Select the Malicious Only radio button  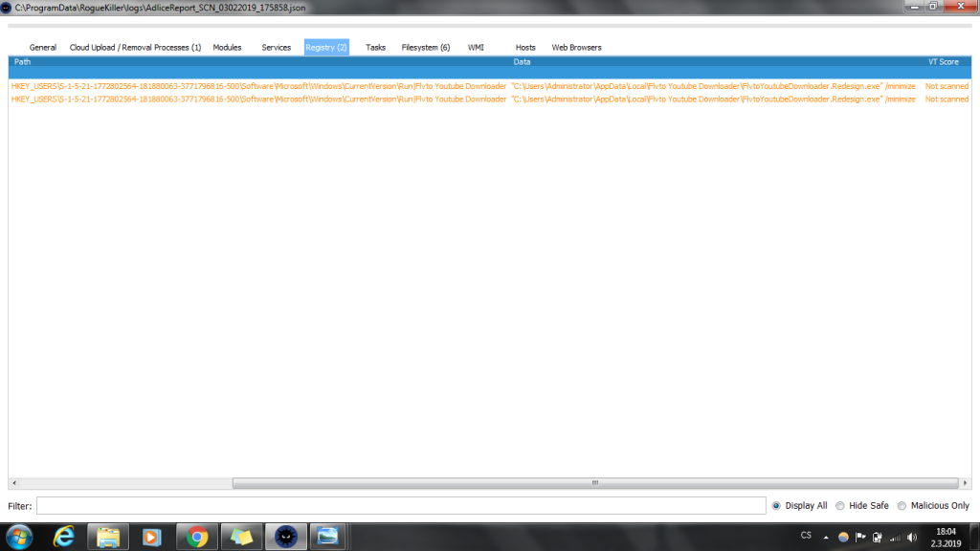coord(902,506)
